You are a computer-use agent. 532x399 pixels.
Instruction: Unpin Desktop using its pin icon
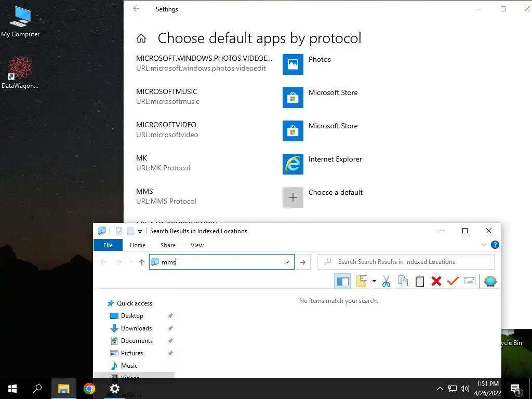click(170, 316)
